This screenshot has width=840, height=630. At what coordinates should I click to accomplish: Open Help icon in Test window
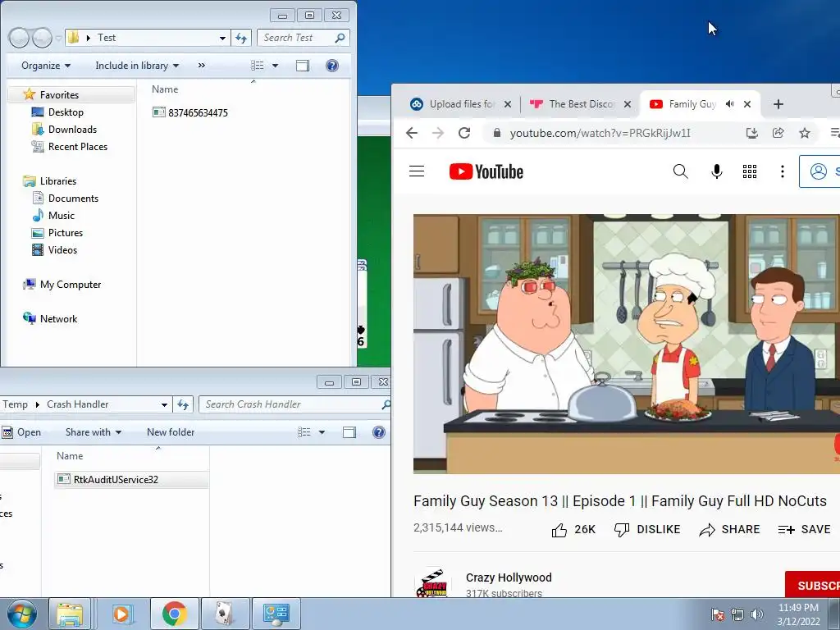tap(332, 66)
